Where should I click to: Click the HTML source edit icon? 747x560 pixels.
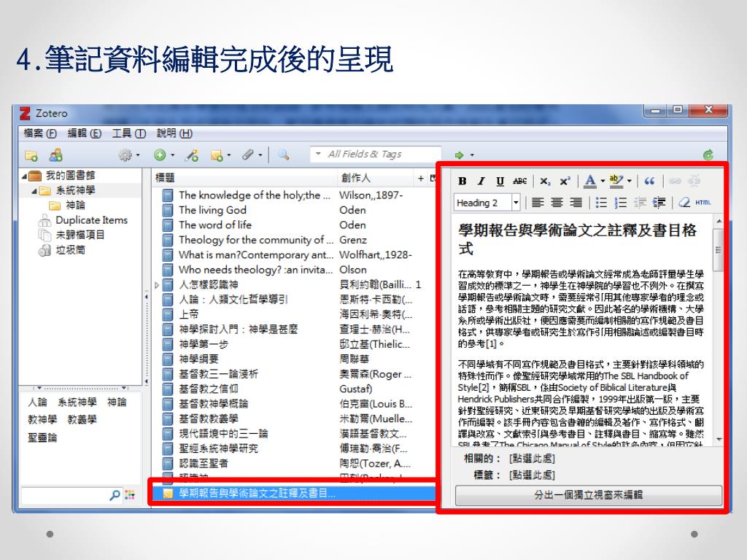coord(703,203)
